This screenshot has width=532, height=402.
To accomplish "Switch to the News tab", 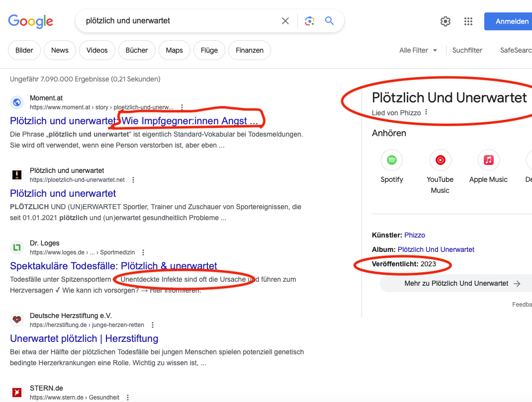I will (x=60, y=50).
